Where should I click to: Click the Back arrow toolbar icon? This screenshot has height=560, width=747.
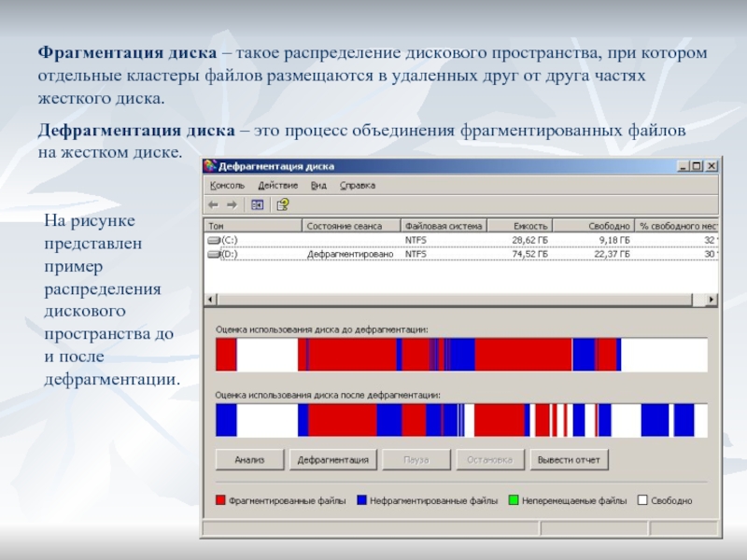pos(213,204)
